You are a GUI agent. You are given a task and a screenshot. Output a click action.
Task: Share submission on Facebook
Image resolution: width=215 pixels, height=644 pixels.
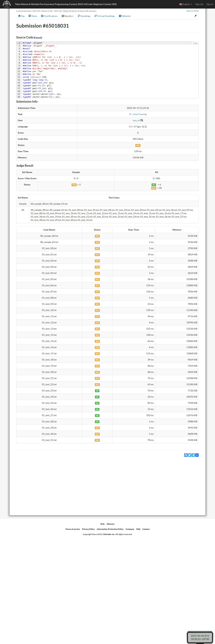point(186,455)
